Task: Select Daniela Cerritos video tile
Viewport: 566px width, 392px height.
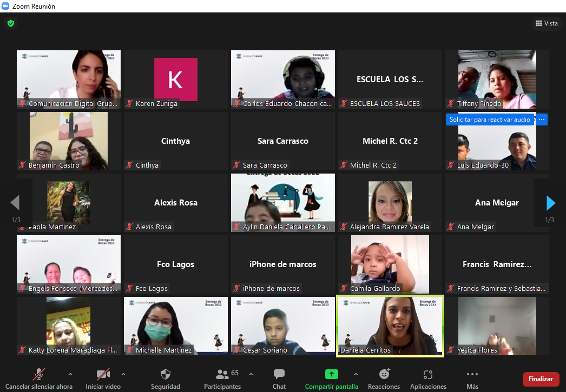Action: [x=390, y=326]
